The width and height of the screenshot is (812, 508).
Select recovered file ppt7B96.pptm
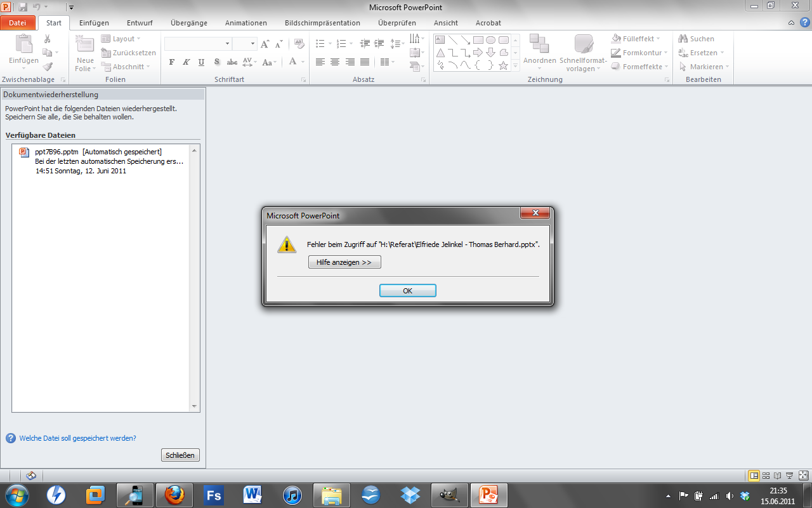coord(101,161)
